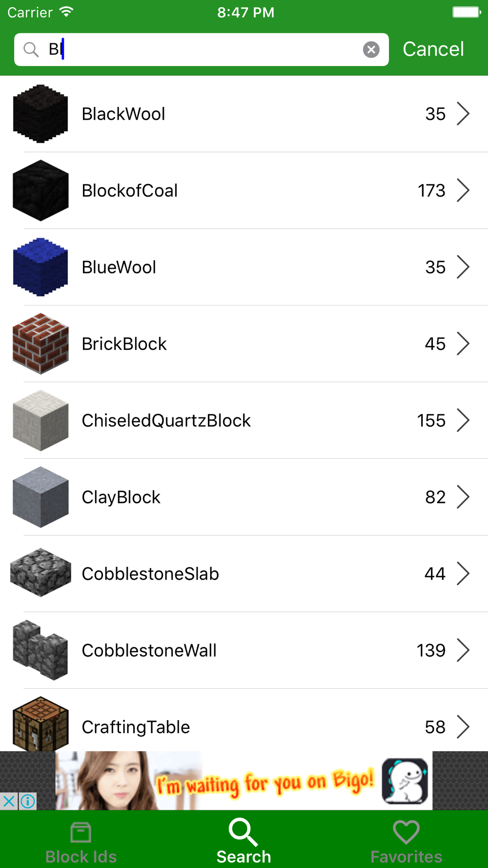Screen dimensions: 488x868
Task: Select the BlueWool block thumbnail
Action: 41,267
